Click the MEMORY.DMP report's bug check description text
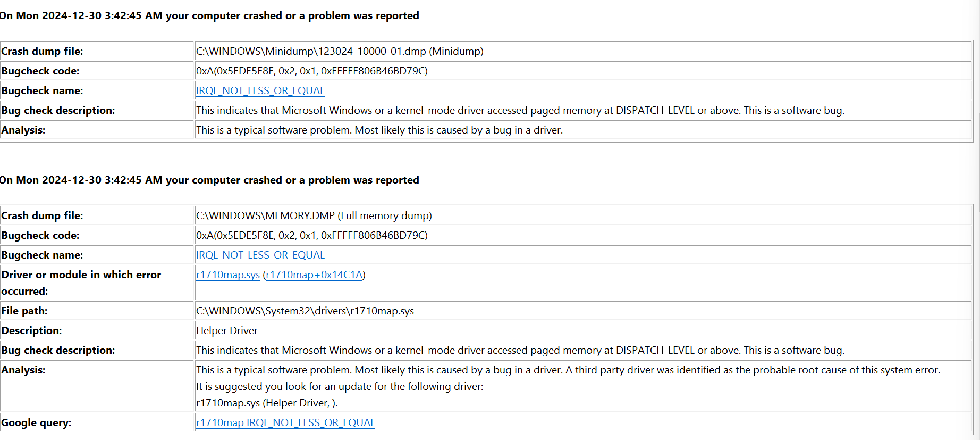980x440 pixels. 520,350
